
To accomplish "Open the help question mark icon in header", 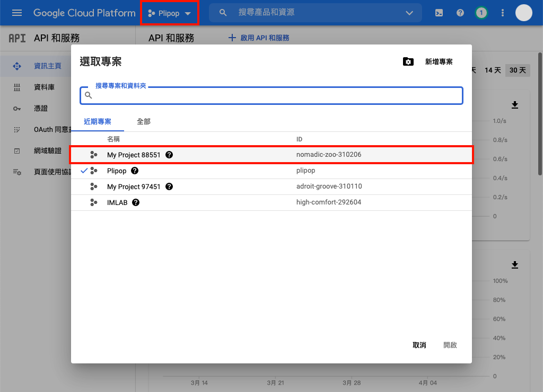I will click(460, 13).
